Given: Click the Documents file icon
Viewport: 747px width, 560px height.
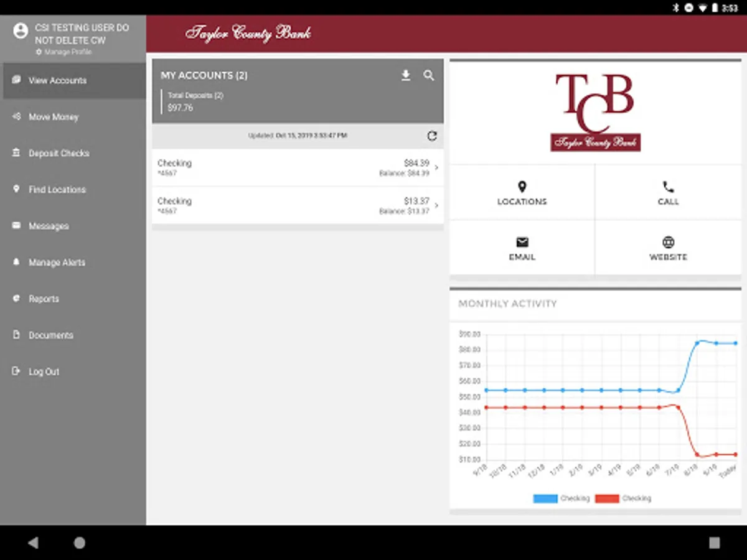Looking at the screenshot, I should (16, 335).
